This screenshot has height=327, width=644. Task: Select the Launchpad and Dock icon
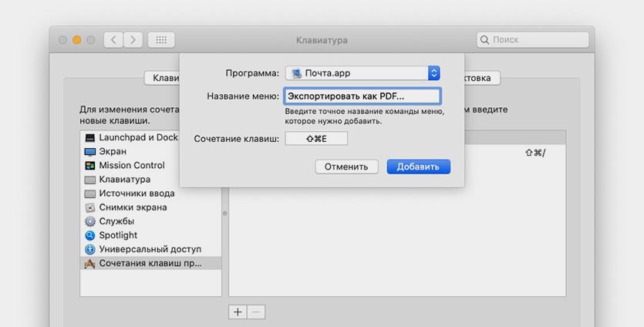pyautogui.click(x=90, y=137)
